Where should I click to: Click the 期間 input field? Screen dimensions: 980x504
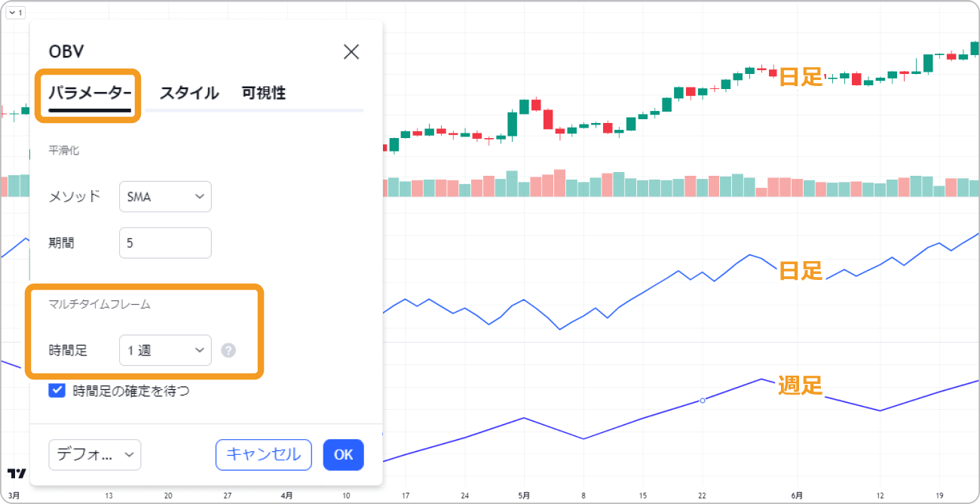(165, 243)
